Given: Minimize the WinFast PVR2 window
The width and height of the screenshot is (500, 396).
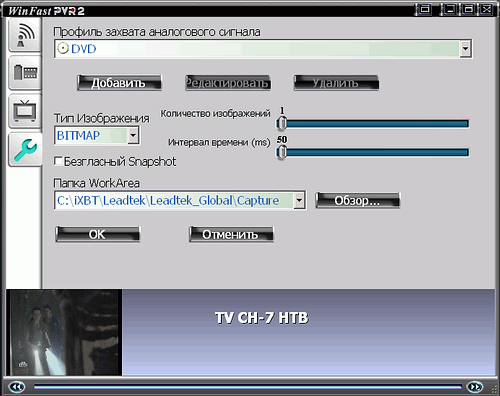Looking at the screenshot, I should coord(450,9).
